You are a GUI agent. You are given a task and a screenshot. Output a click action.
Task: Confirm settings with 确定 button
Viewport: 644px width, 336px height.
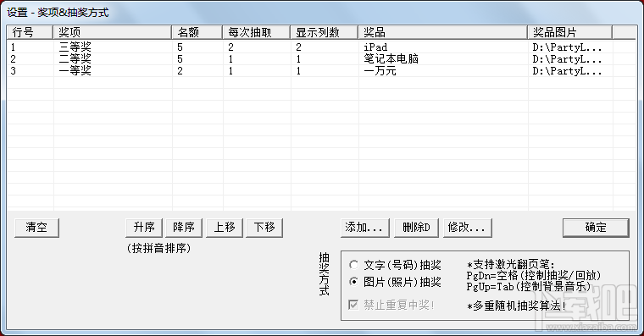(x=596, y=228)
